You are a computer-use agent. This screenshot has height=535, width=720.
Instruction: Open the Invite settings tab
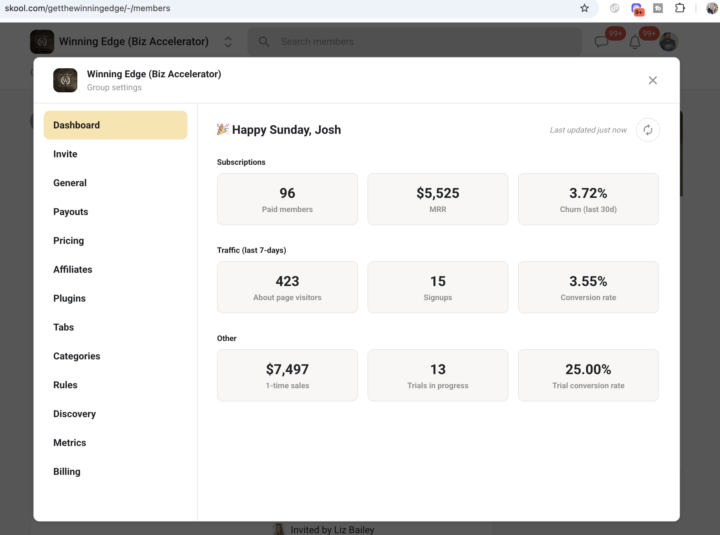pos(115,154)
